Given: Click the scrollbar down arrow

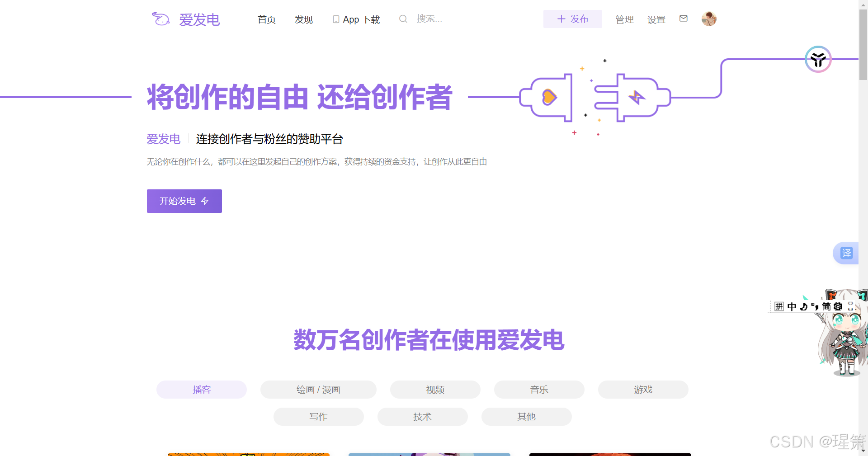Looking at the screenshot, I should [x=863, y=451].
